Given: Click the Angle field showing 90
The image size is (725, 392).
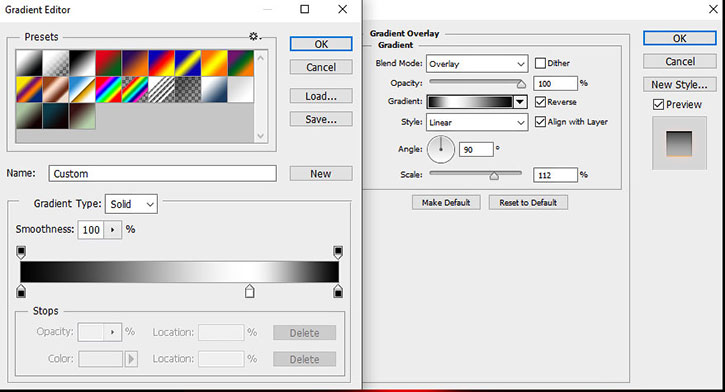Looking at the screenshot, I should point(476,150).
